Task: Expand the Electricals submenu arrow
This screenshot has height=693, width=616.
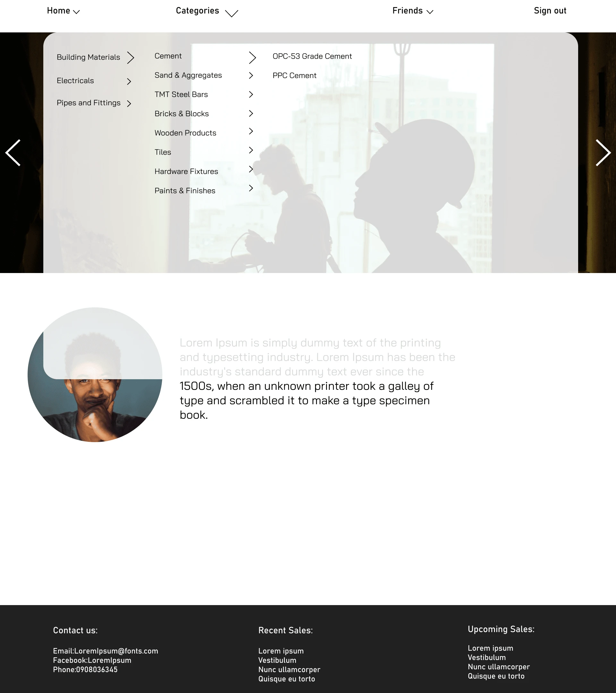Action: click(x=130, y=80)
